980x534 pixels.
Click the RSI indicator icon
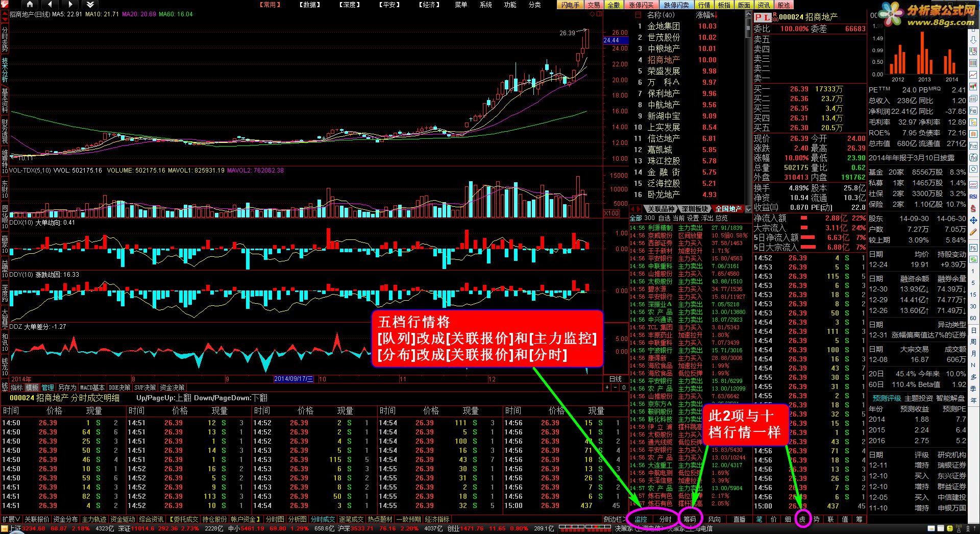tap(973, 196)
